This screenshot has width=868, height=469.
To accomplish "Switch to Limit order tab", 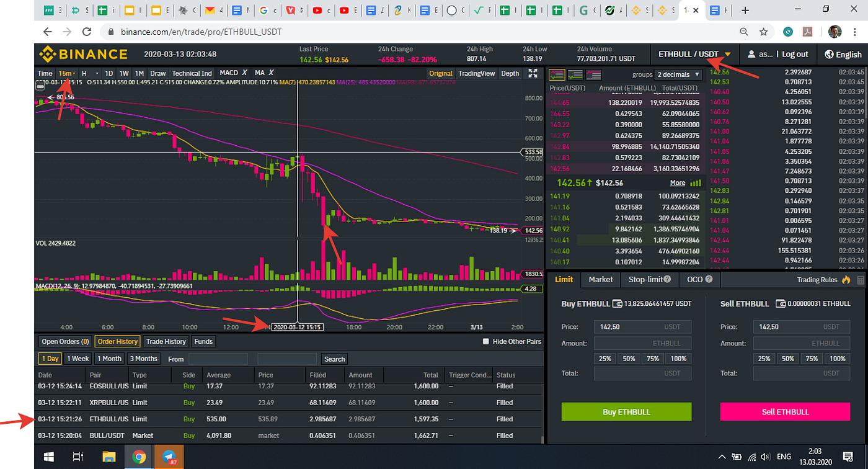I will coord(564,280).
